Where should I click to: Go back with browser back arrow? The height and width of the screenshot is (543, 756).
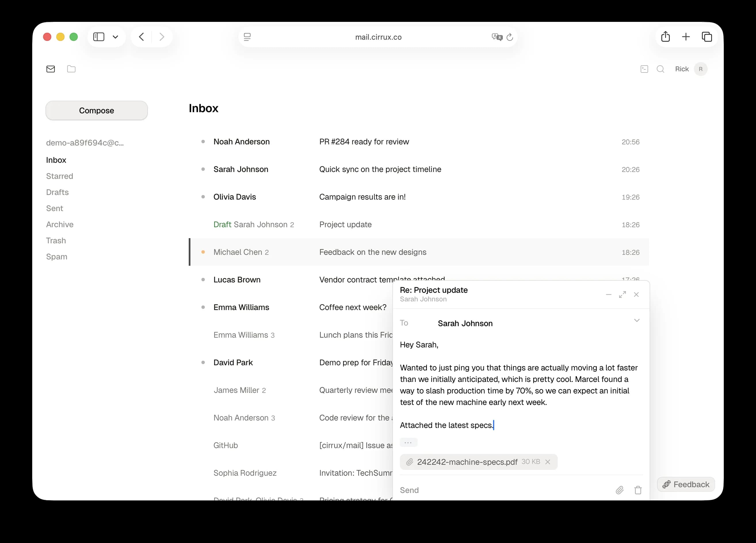(142, 37)
